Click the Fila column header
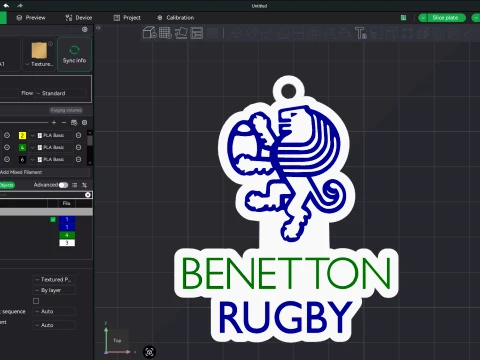 tap(67, 203)
